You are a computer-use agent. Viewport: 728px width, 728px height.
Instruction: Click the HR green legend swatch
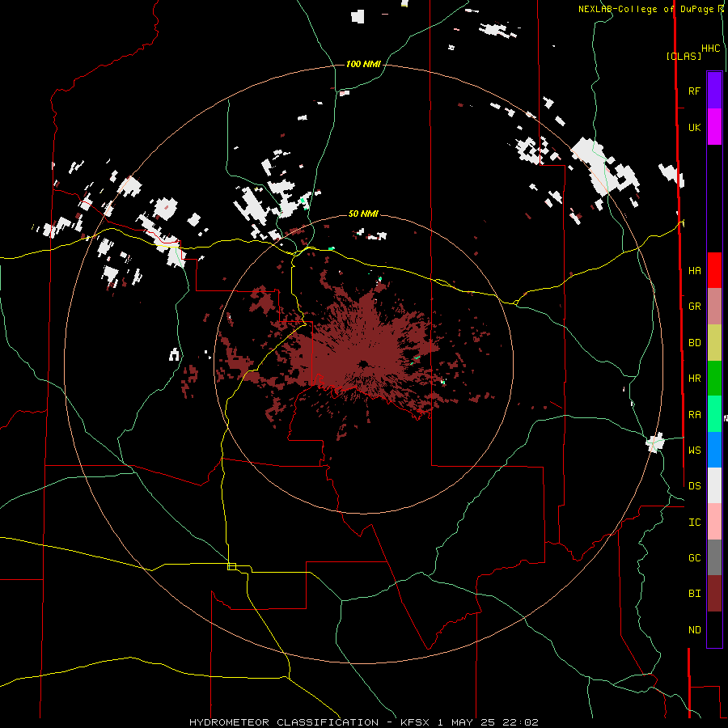[714, 378]
